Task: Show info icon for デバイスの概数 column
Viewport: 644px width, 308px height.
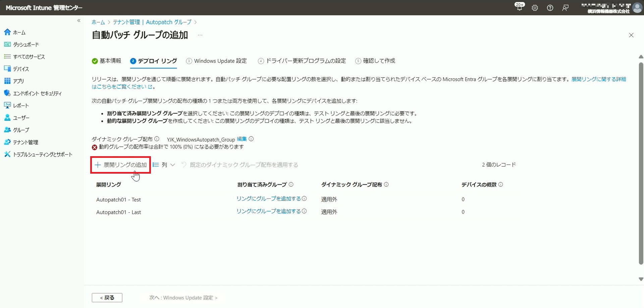Action: [500, 184]
